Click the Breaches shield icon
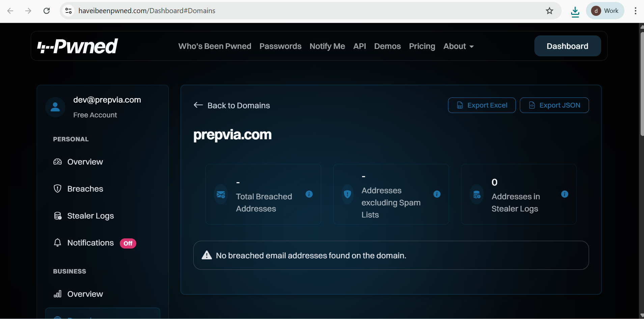644x319 pixels. tap(58, 189)
